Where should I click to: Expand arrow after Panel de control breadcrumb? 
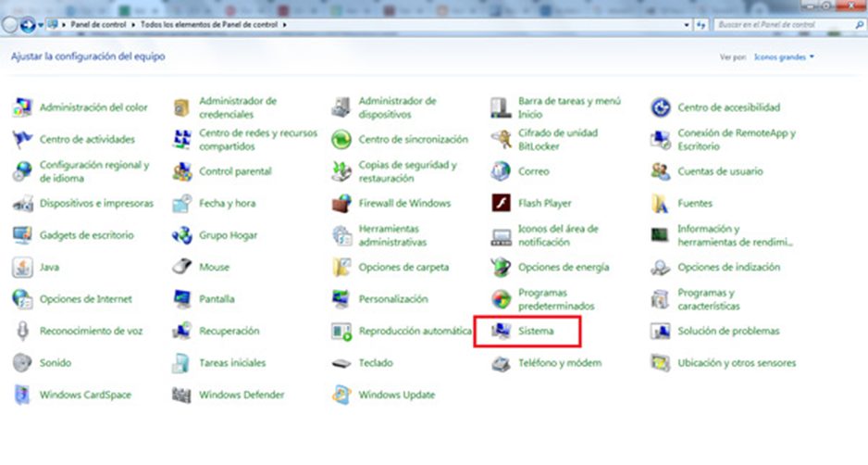pyautogui.click(x=133, y=25)
